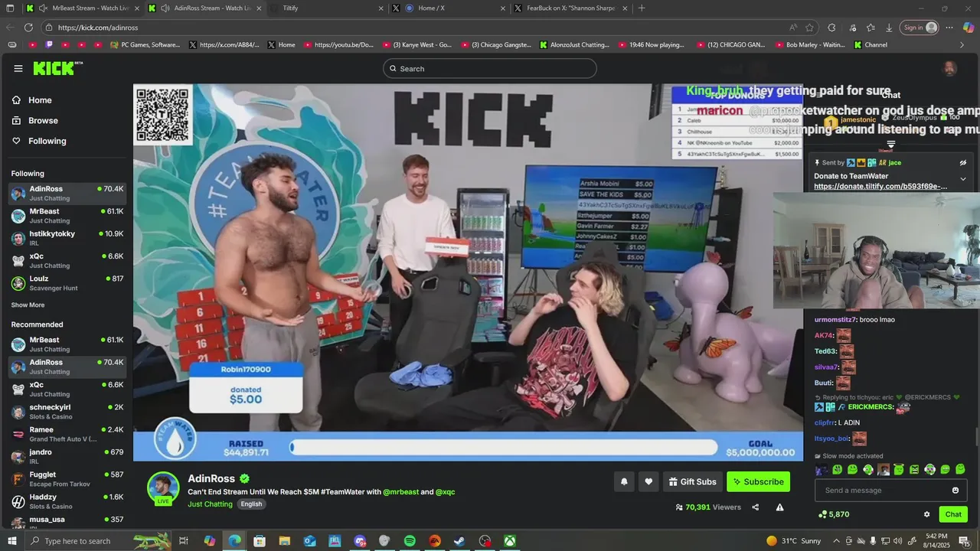980x551 pixels.
Task: Open the Just Chatting category link
Action: coord(210,504)
